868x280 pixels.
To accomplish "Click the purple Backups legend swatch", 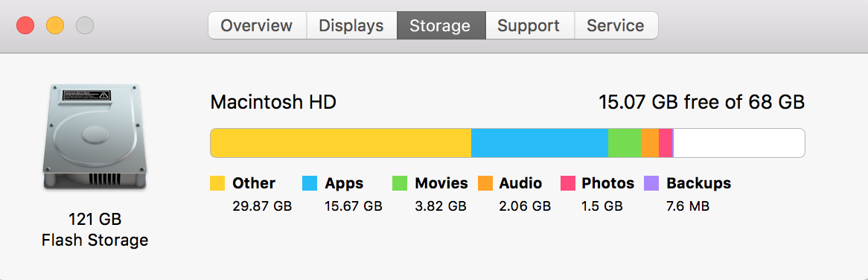I will click(651, 183).
